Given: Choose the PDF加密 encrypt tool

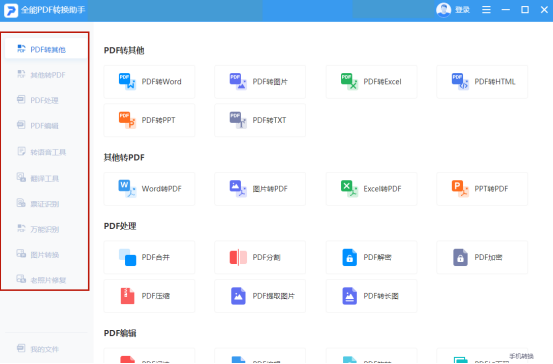Looking at the screenshot, I should tap(482, 257).
